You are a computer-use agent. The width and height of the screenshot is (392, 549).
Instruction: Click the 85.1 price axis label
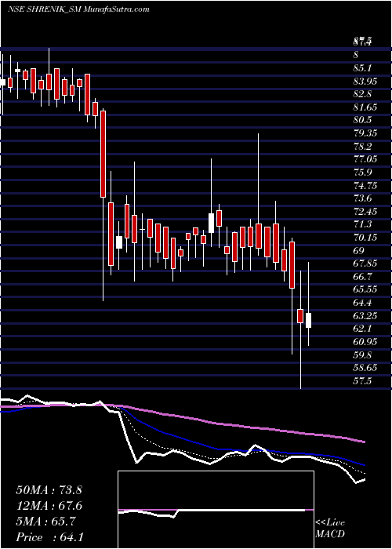pos(362,68)
